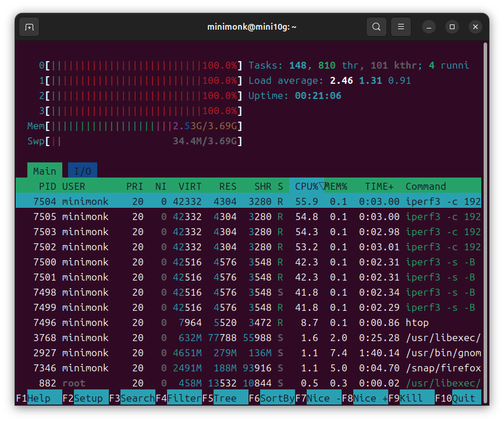Open the hamburger menu in the title bar
Image resolution: width=504 pixels, height=422 pixels.
point(401,27)
